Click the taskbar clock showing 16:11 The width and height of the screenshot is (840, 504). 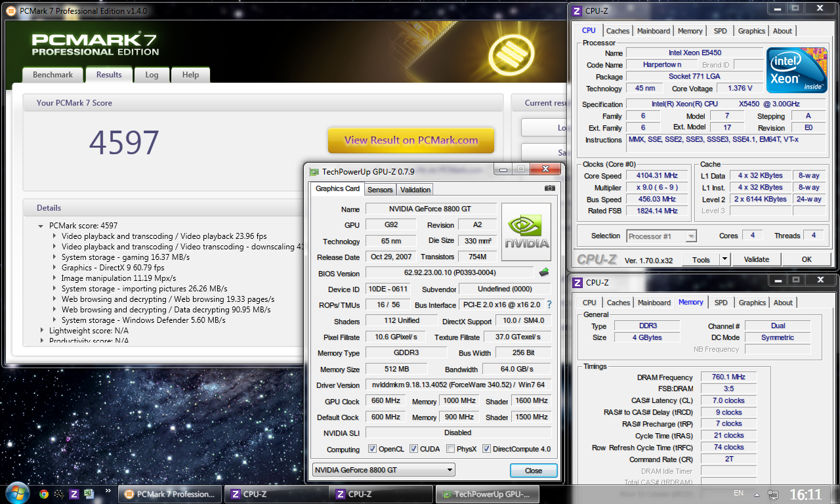click(805, 494)
